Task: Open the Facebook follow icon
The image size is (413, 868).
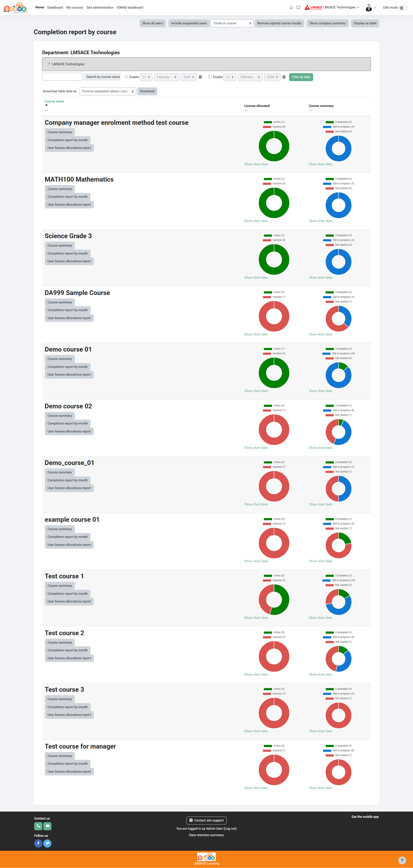Action: (39, 843)
